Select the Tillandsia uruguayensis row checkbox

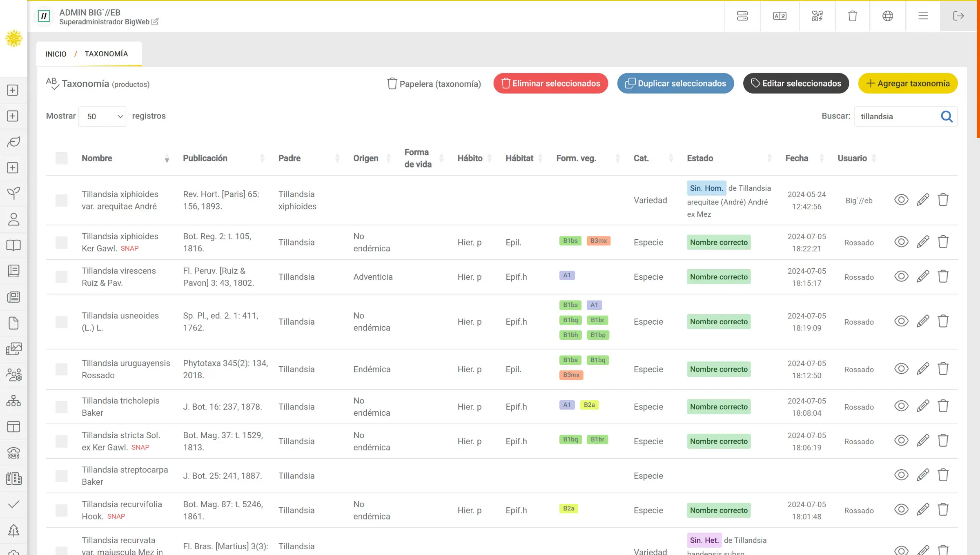tap(61, 369)
